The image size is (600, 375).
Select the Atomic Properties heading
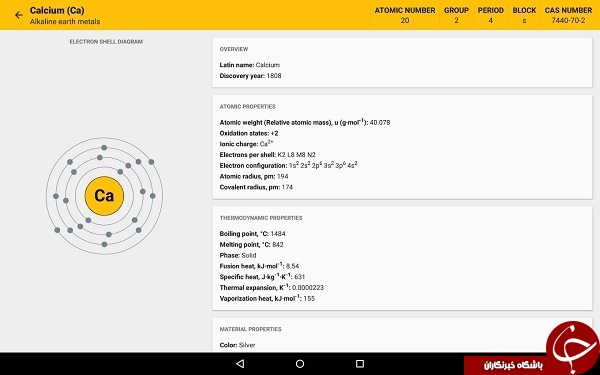point(248,106)
